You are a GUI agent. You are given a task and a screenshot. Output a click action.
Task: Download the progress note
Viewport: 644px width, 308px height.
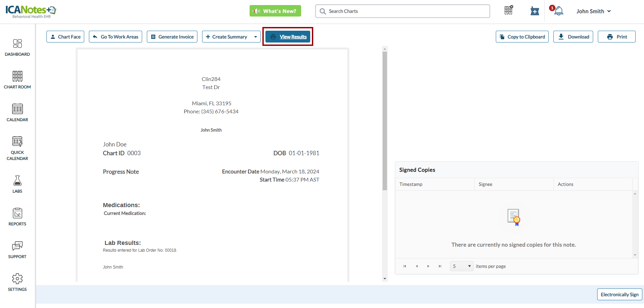[x=573, y=37]
